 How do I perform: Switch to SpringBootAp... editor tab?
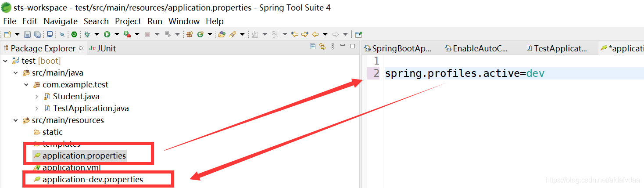398,48
